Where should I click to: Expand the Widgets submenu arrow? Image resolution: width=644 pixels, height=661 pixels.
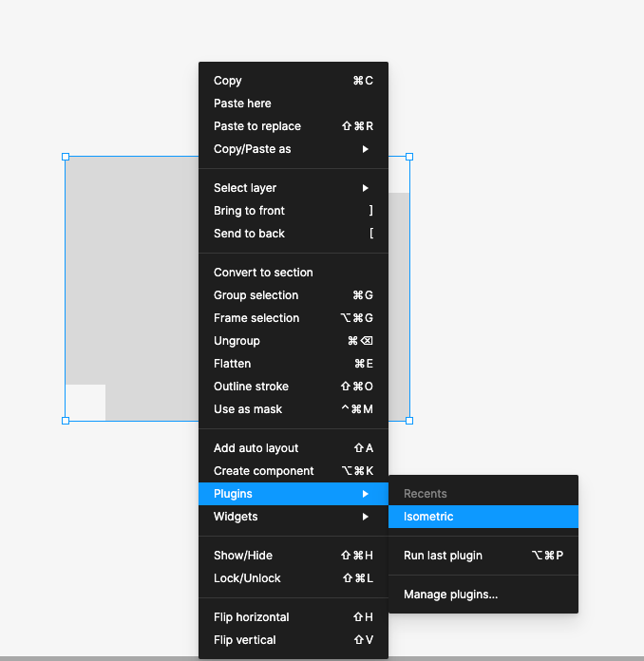click(366, 517)
